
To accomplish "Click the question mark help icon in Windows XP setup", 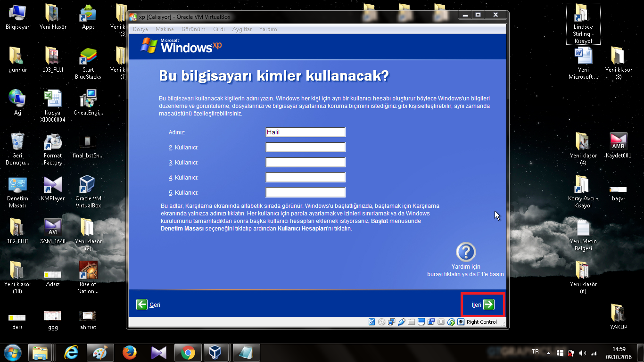I will (x=466, y=252).
